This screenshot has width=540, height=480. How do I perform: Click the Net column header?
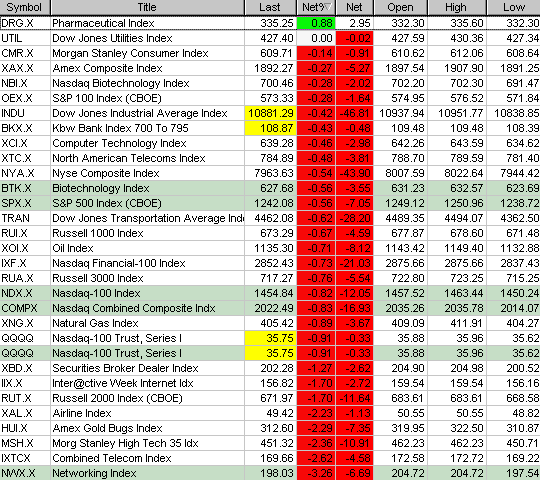click(x=355, y=7)
